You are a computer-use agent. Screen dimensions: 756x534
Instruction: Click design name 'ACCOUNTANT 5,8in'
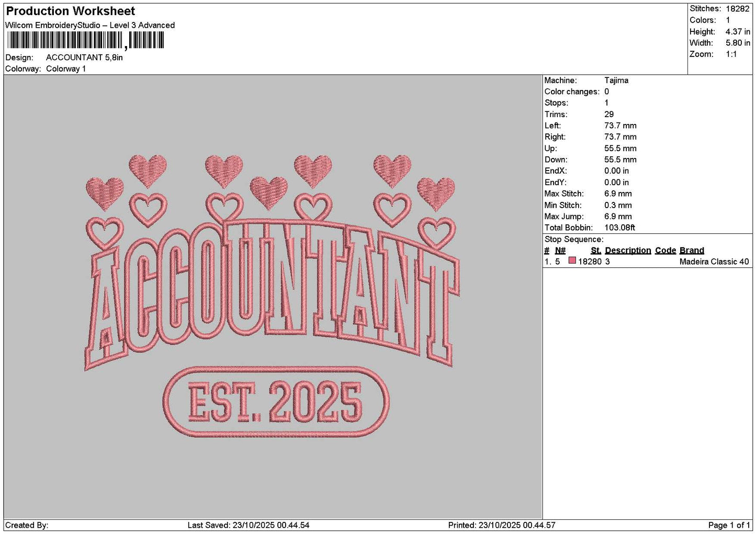coord(84,58)
